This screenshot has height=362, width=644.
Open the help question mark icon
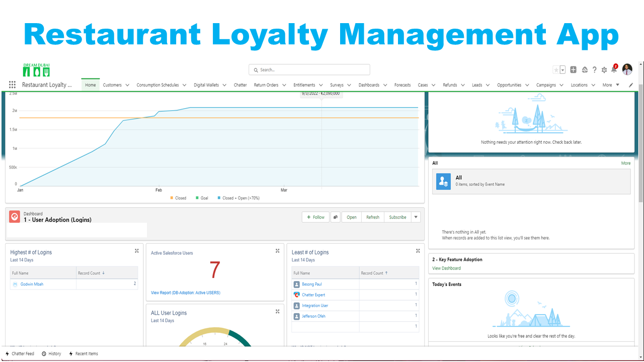point(595,70)
